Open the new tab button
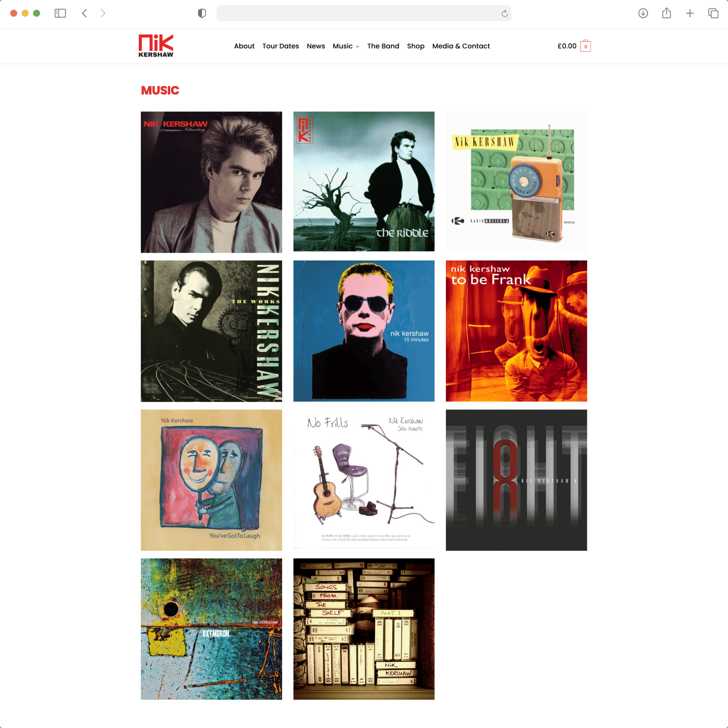This screenshot has width=728, height=728. (x=690, y=13)
